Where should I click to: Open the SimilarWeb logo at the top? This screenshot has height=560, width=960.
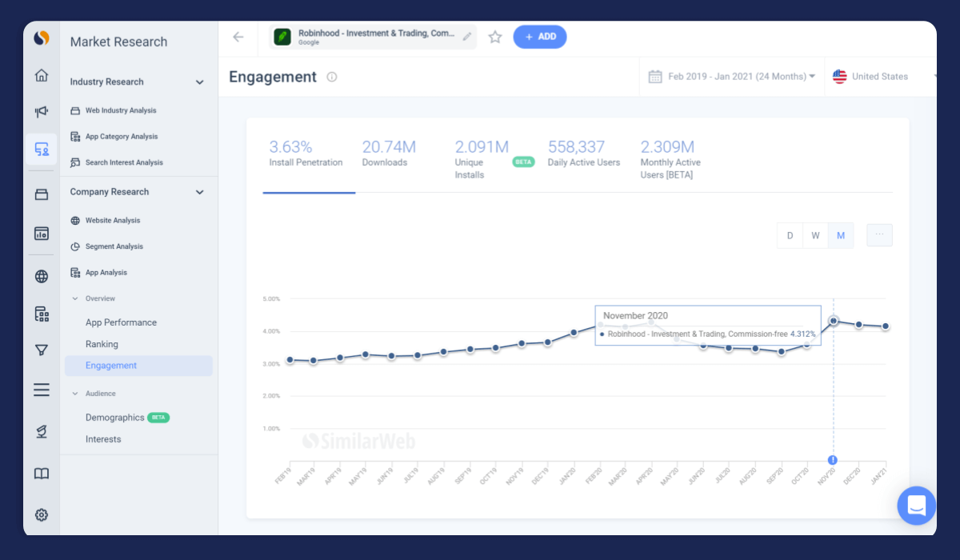click(41, 38)
